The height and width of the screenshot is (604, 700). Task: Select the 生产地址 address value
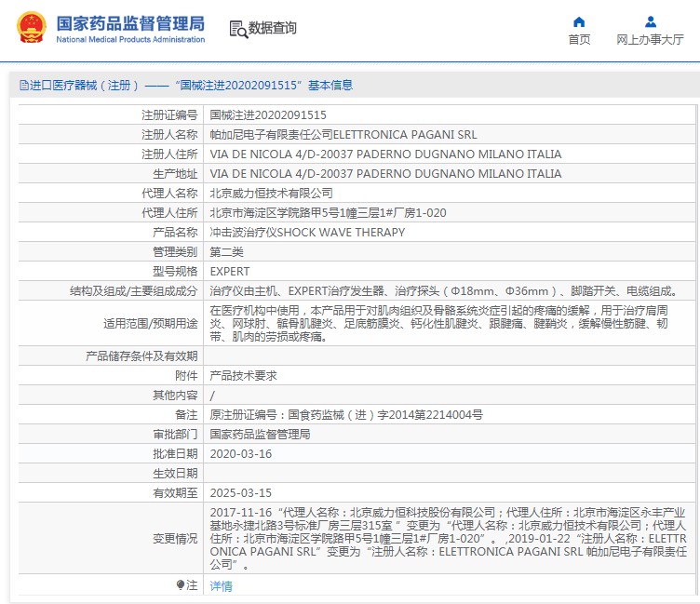385,174
